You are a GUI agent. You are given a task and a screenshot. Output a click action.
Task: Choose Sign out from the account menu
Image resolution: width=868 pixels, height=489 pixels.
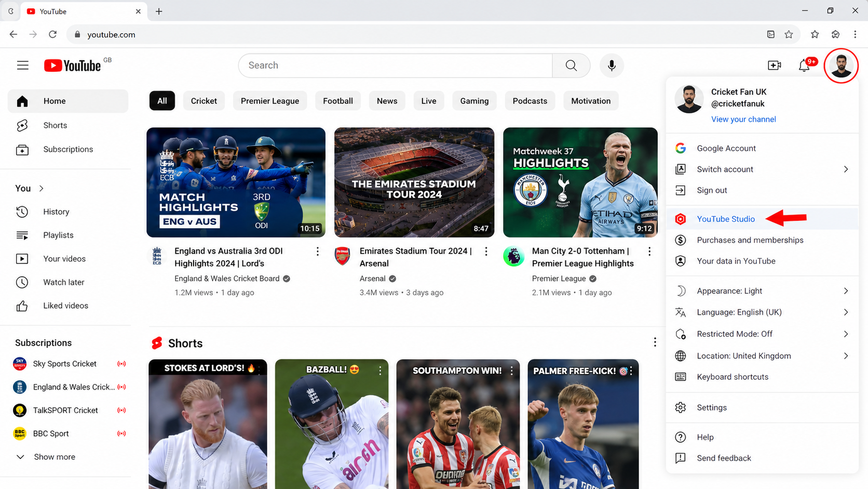point(762,190)
